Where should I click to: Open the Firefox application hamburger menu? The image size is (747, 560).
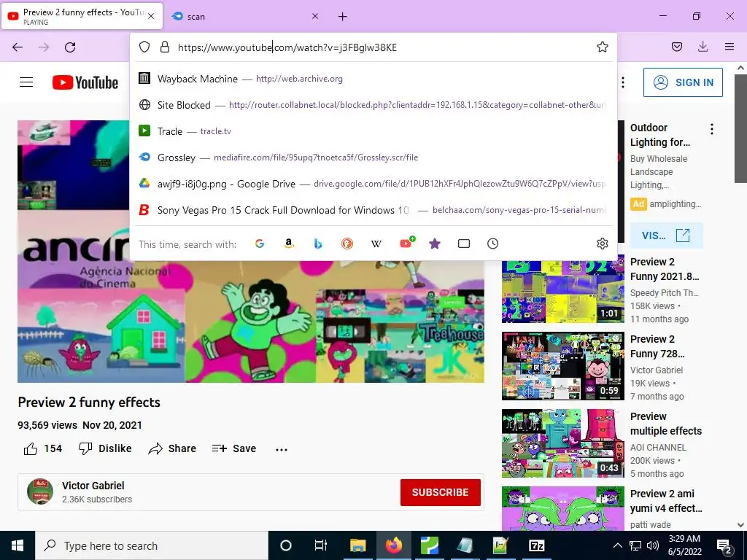(x=729, y=47)
